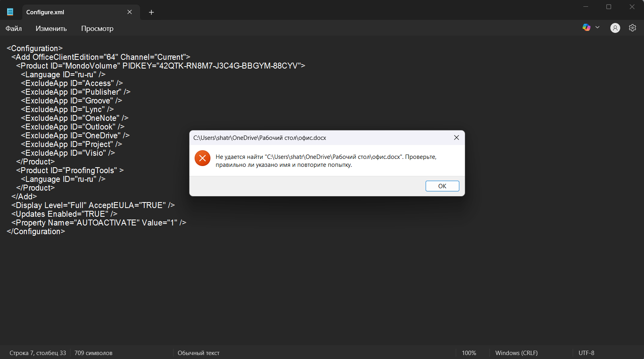Viewport: 644px width, 359px height.
Task: Open the Файл menu
Action: tap(13, 29)
